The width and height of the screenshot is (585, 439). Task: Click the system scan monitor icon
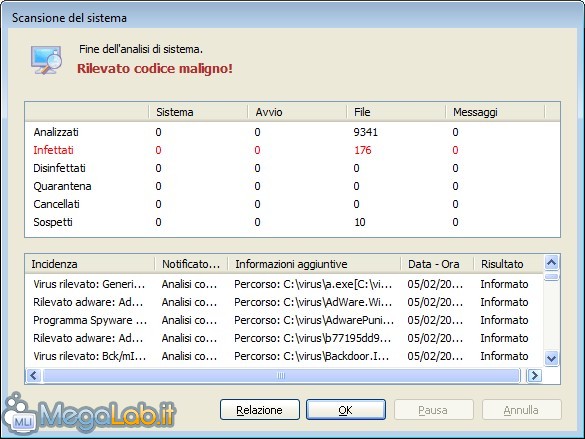46,60
